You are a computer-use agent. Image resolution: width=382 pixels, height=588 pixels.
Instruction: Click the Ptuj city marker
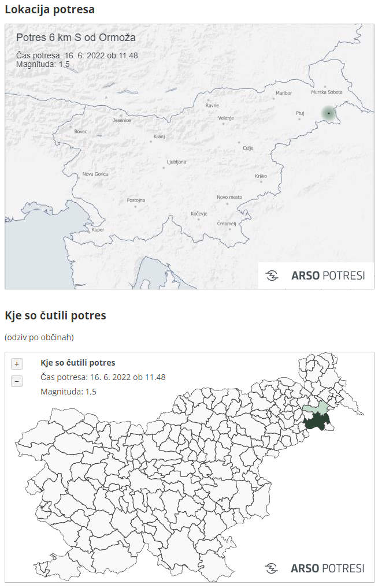[299, 119]
